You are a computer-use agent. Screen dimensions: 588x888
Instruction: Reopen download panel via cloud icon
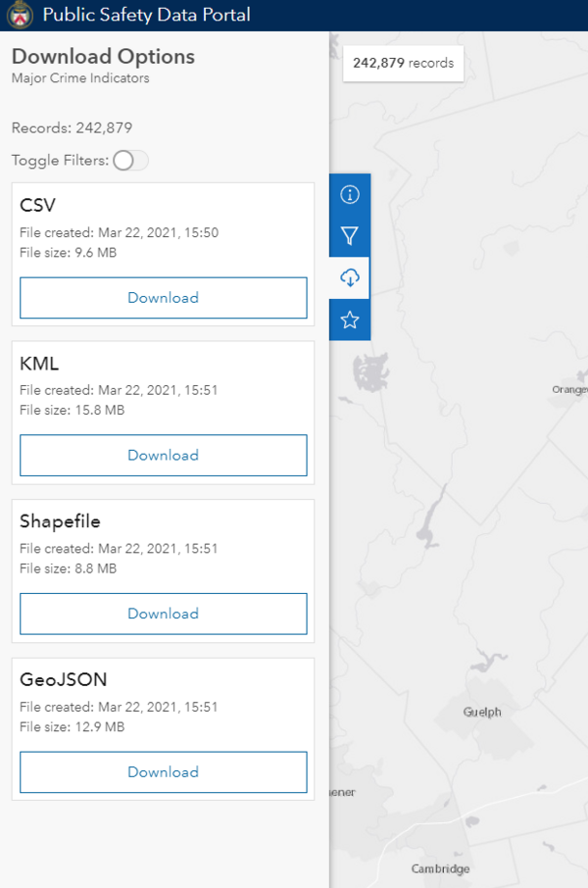click(x=350, y=276)
